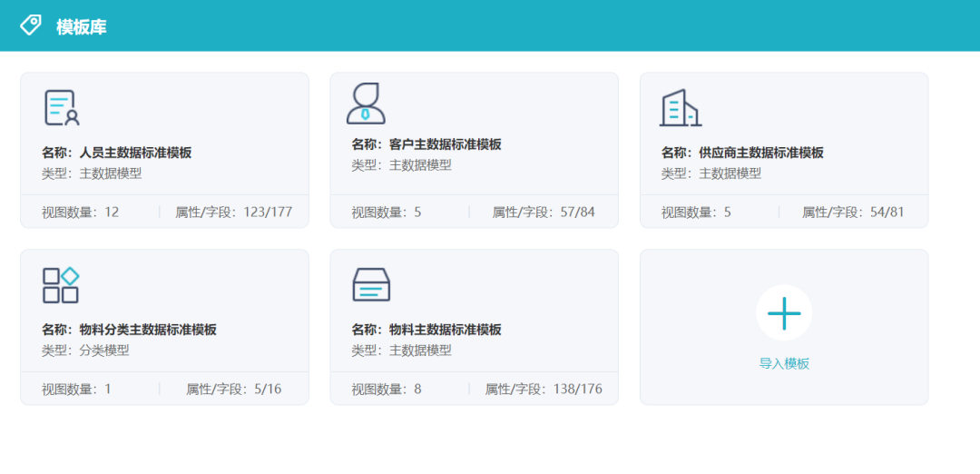Click 视图数量:5 on the 客户 card

[387, 212]
